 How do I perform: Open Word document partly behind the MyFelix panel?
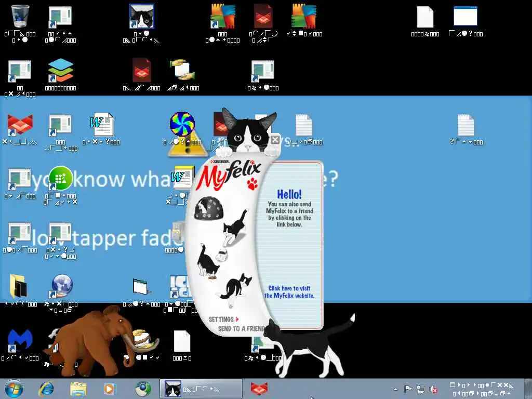click(182, 177)
